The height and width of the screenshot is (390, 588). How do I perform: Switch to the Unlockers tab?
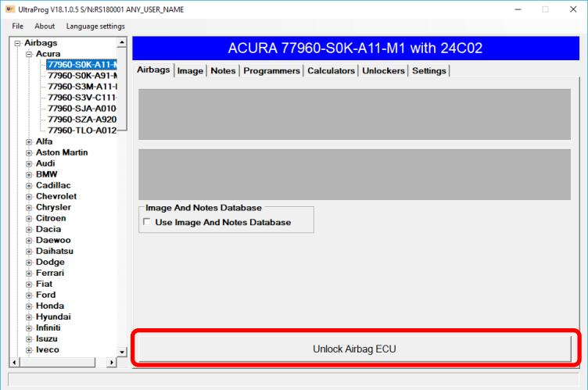point(383,70)
